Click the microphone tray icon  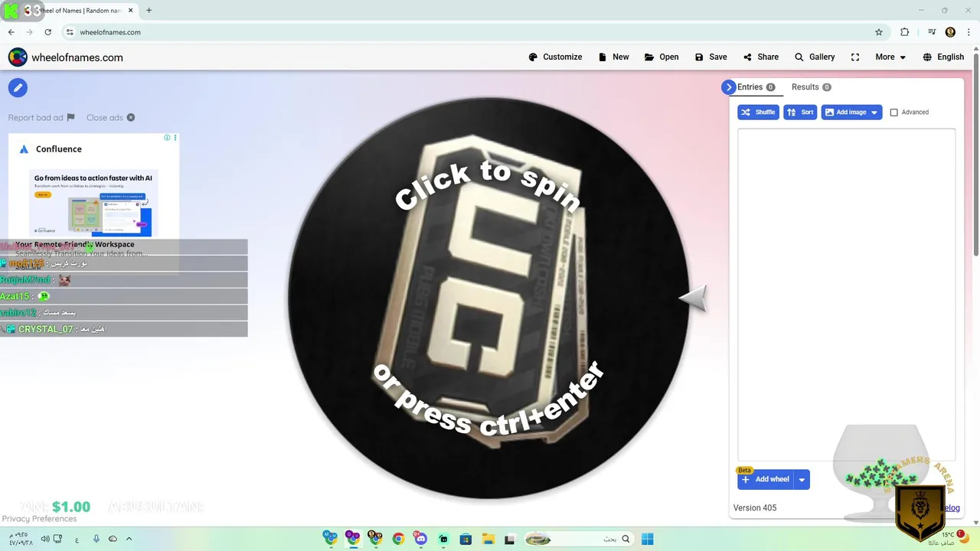[96, 539]
